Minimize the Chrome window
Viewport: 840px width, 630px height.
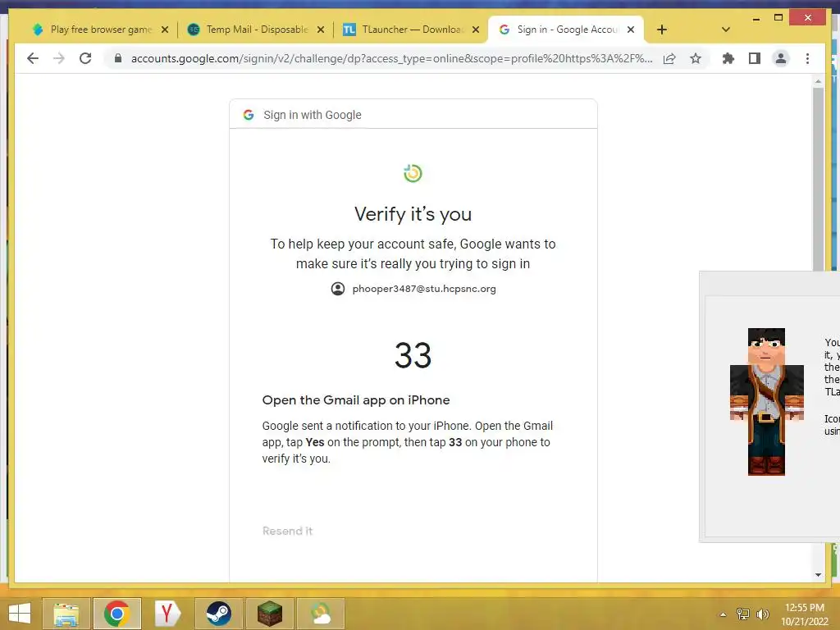coord(756,18)
